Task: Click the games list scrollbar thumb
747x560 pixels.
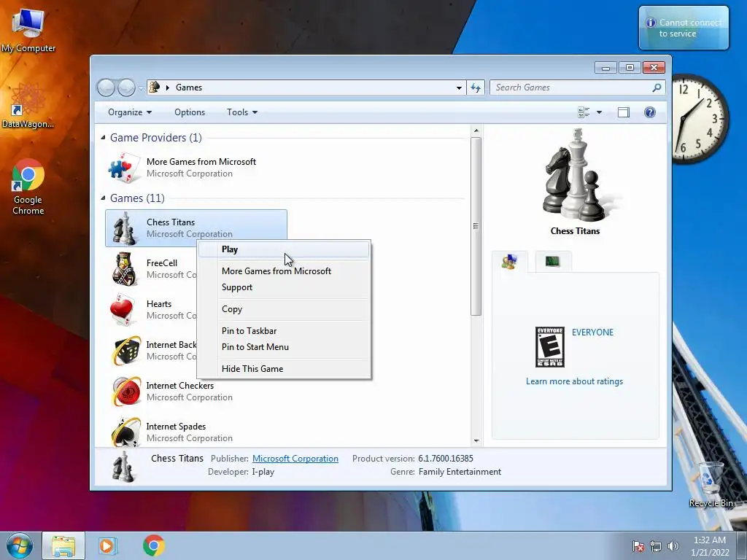Action: (x=476, y=226)
